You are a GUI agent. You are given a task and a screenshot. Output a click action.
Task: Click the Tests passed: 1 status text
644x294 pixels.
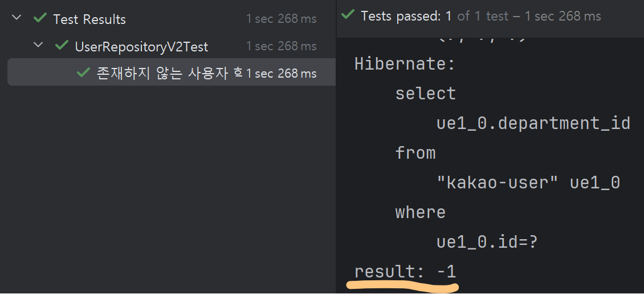[x=406, y=16]
